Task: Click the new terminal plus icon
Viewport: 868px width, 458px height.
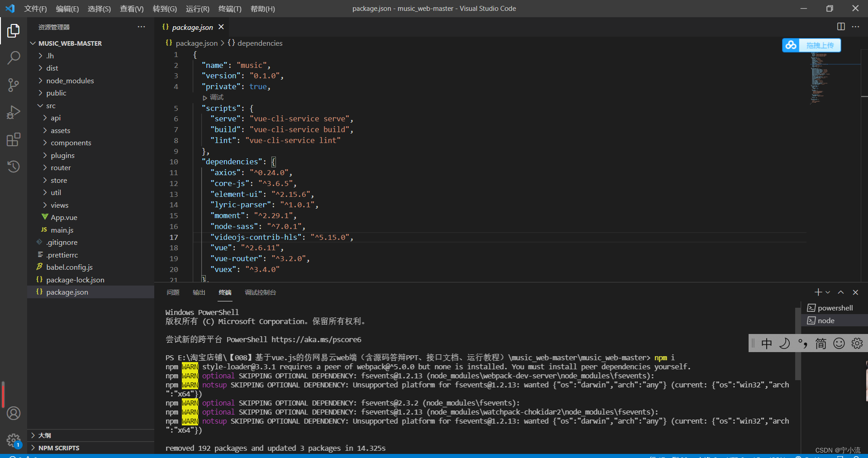Action: (818, 292)
